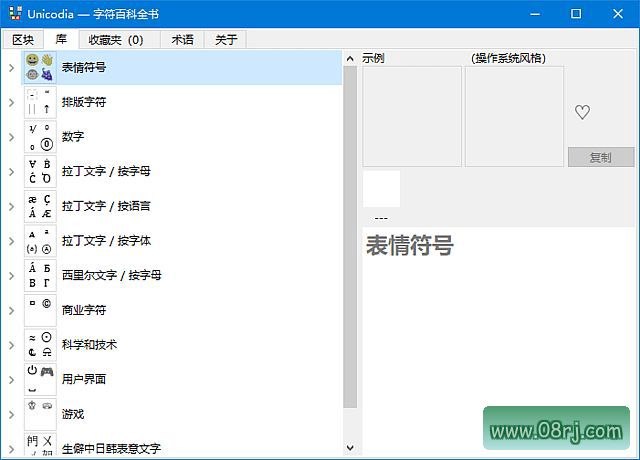This screenshot has height=460, width=640.
Task: Click the 商业字符 category icon
Action: point(40,310)
